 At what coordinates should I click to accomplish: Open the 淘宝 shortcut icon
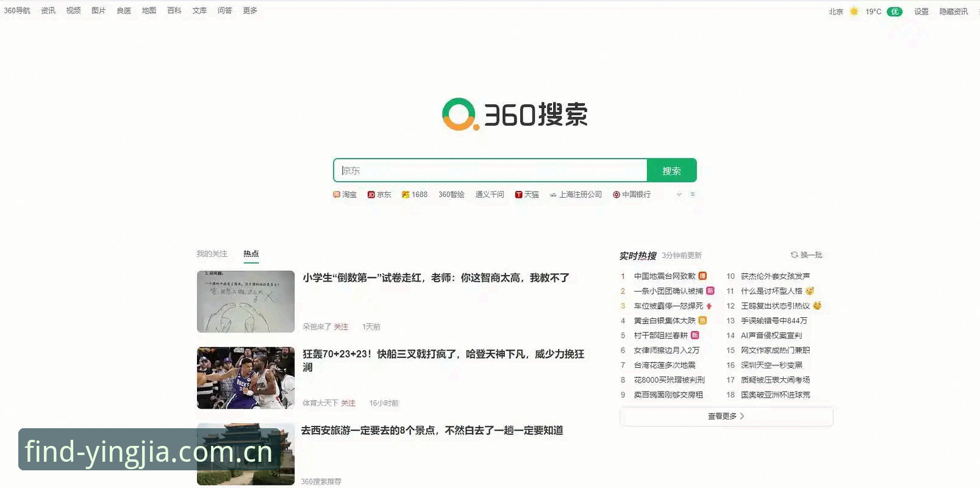tap(336, 195)
